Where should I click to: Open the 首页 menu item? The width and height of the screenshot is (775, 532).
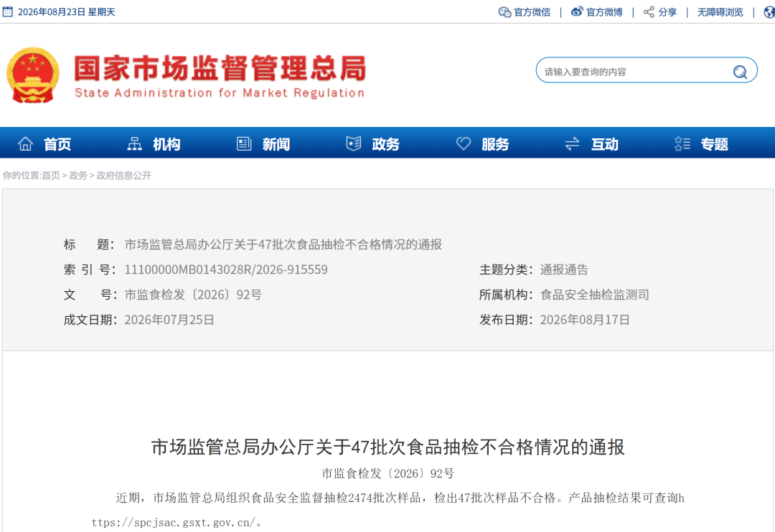point(57,144)
